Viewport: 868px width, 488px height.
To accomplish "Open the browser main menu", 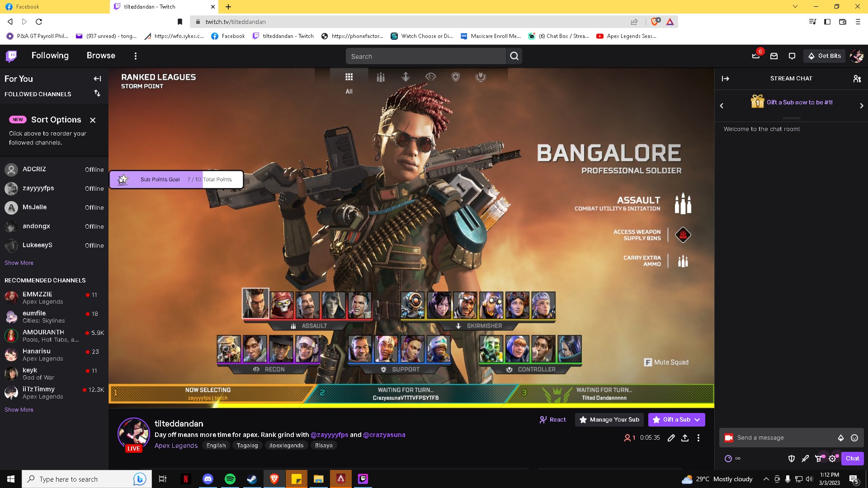I will click(x=858, y=22).
